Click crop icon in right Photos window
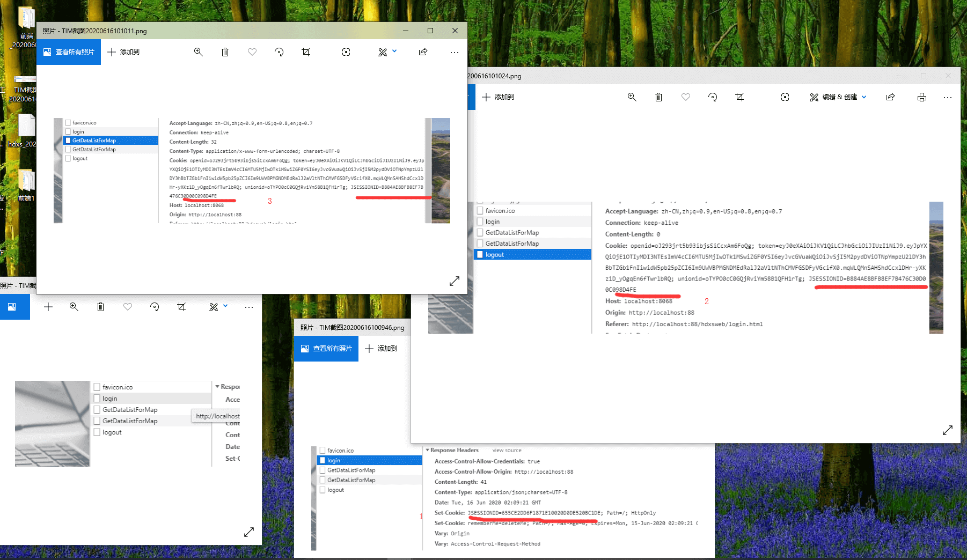 tap(739, 97)
